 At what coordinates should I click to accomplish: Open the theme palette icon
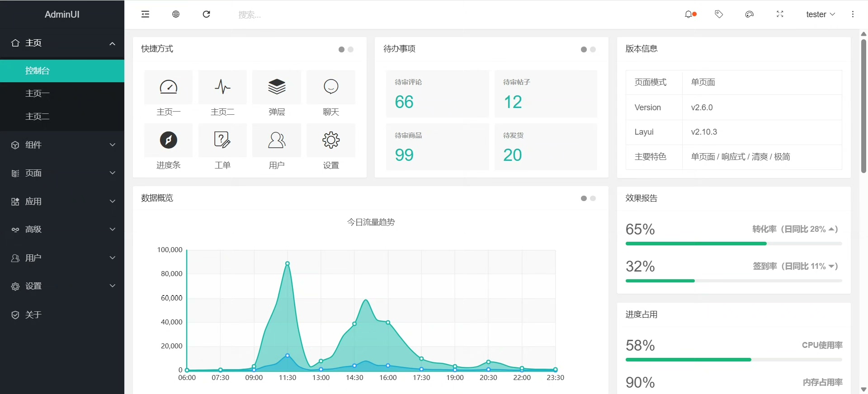pyautogui.click(x=749, y=14)
